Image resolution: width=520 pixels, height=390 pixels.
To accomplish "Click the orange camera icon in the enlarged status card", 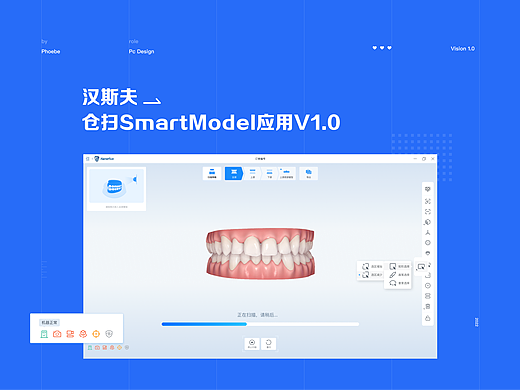I will 57,334.
